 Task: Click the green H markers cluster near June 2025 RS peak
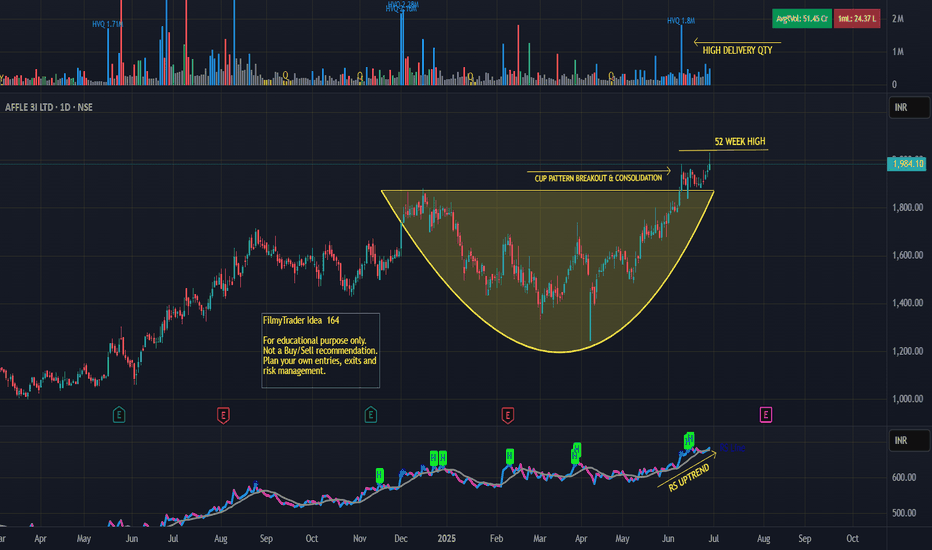(689, 440)
